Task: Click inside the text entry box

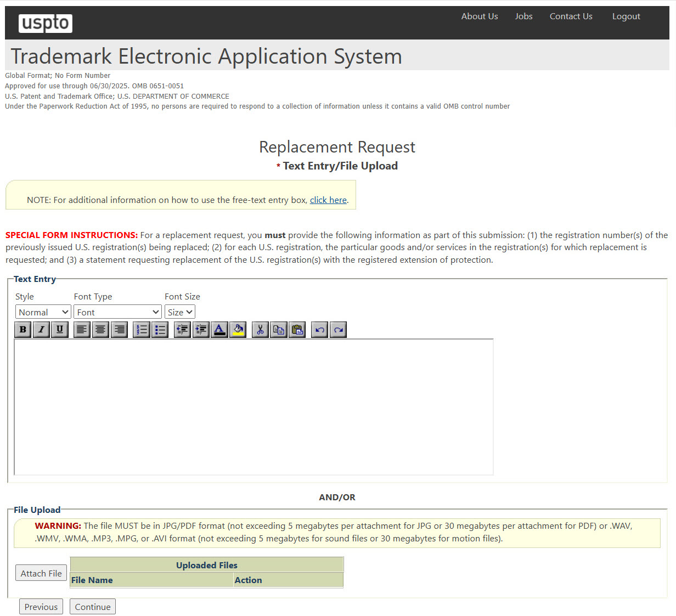Action: coord(253,406)
